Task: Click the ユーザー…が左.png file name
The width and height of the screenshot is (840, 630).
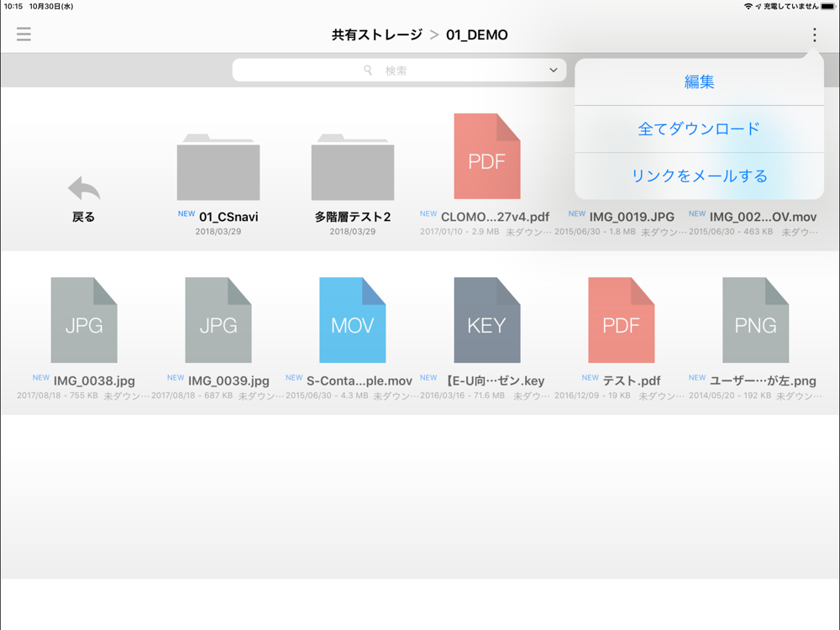Action: pos(763,381)
